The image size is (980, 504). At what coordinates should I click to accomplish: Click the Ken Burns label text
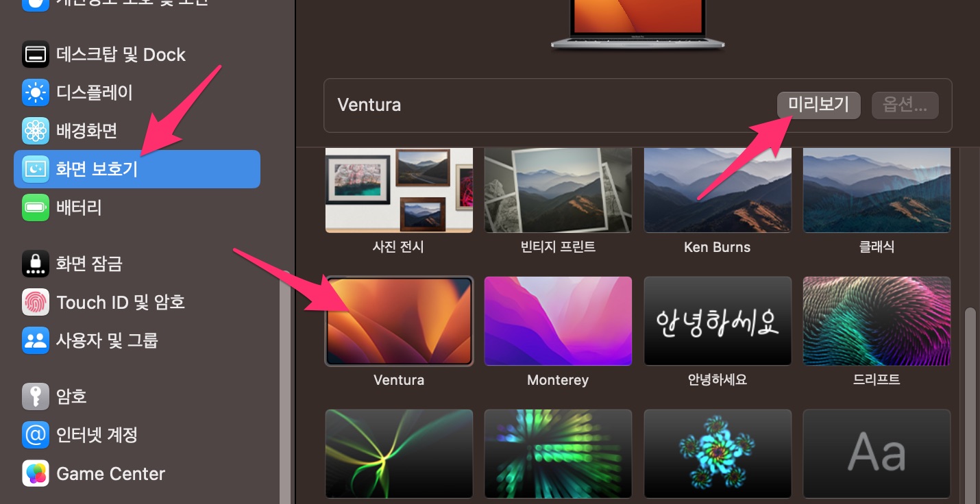718,247
